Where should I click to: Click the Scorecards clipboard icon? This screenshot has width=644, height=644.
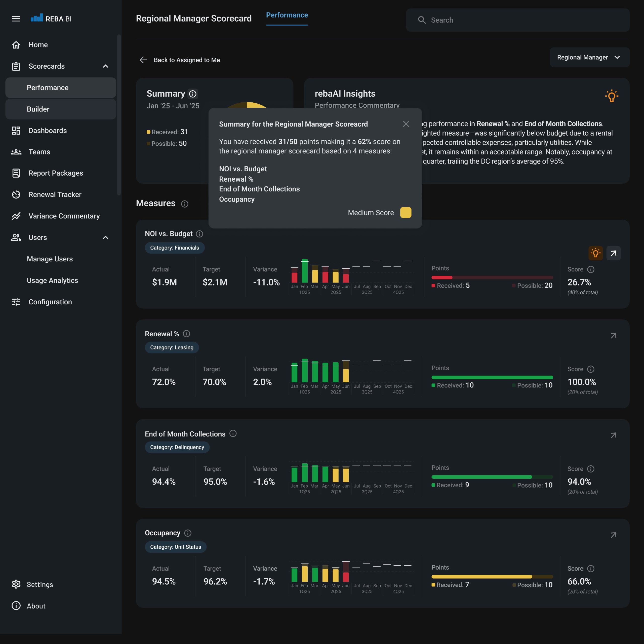(16, 66)
